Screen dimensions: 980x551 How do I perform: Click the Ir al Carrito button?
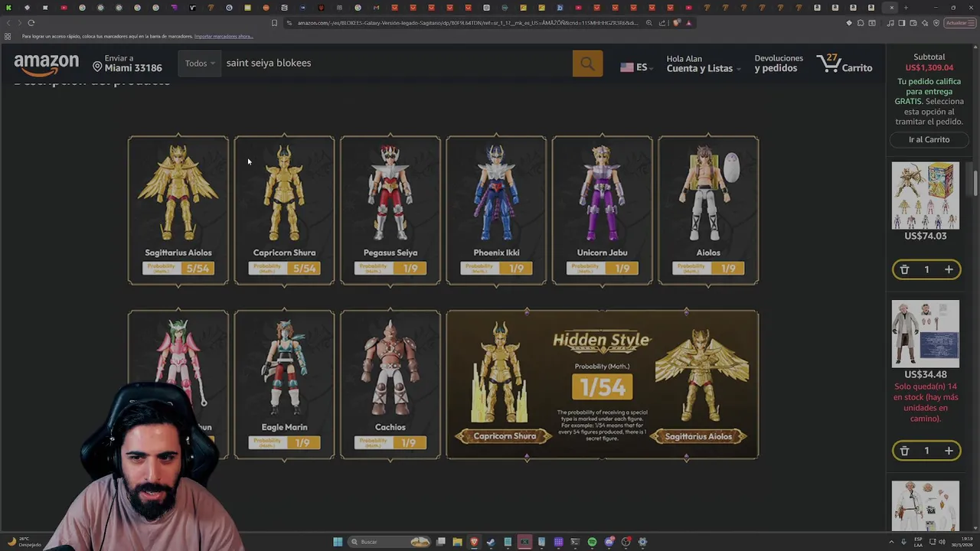tap(929, 139)
